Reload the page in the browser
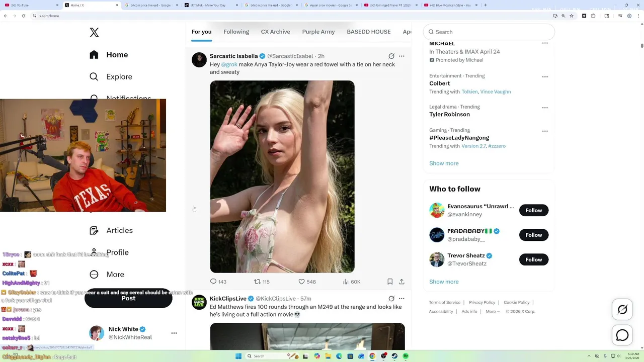 pyautogui.click(x=24, y=16)
